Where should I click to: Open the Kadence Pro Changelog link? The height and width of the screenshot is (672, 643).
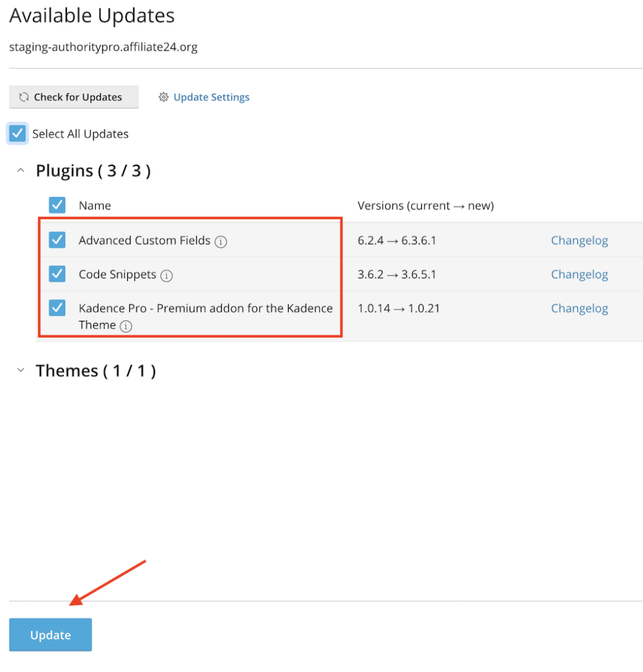579,308
